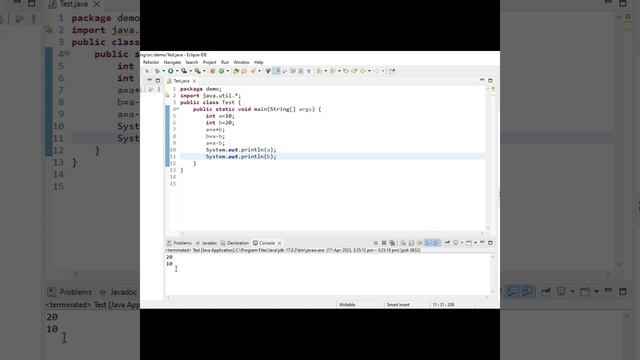Collapse the main method fold marker at line 4

coord(178,109)
